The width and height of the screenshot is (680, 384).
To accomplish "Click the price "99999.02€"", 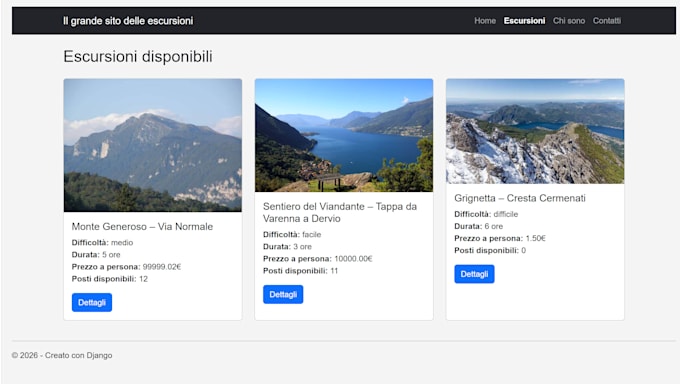I will 162,267.
